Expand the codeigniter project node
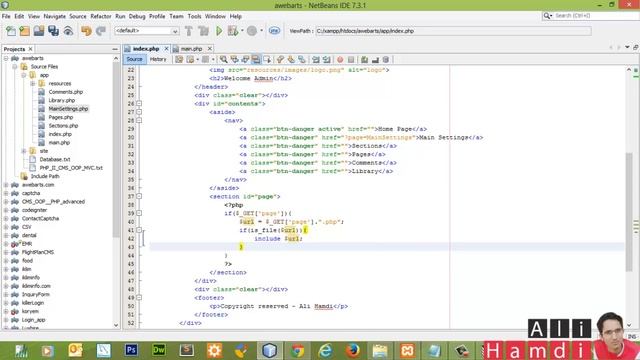This screenshot has height=360, width=640. pos(6,210)
